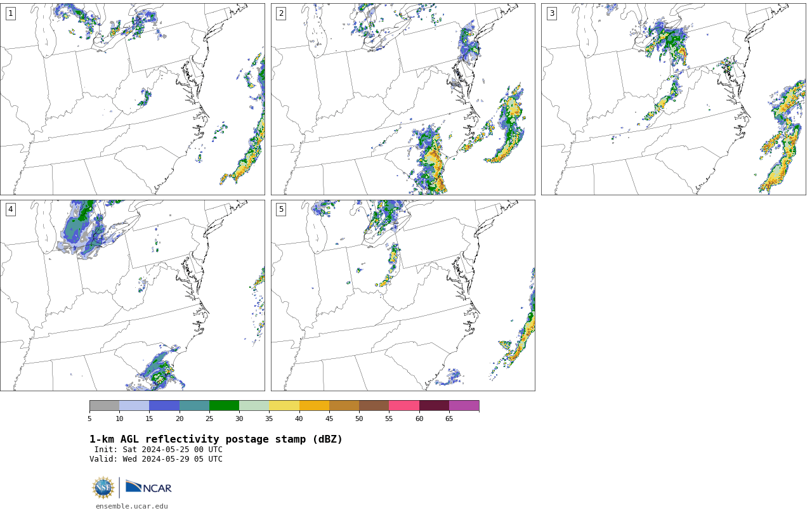Click the colorbar tick label 20
Viewport: 812px width, 513px height.
(x=180, y=419)
